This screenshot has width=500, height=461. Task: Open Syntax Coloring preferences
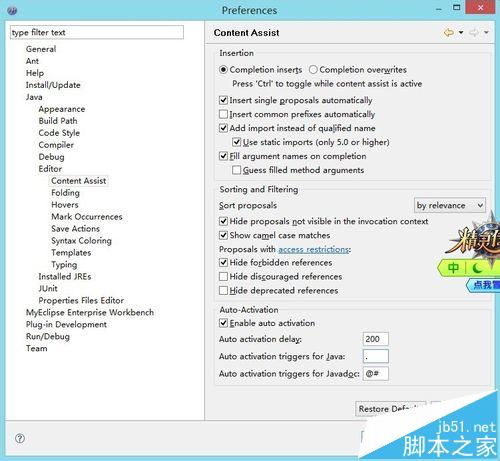click(82, 241)
